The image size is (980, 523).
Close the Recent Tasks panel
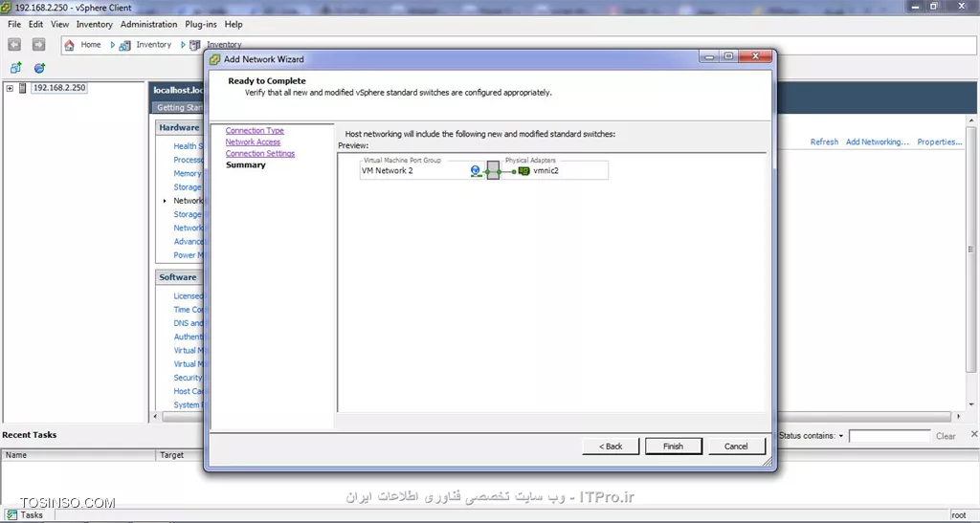(973, 434)
